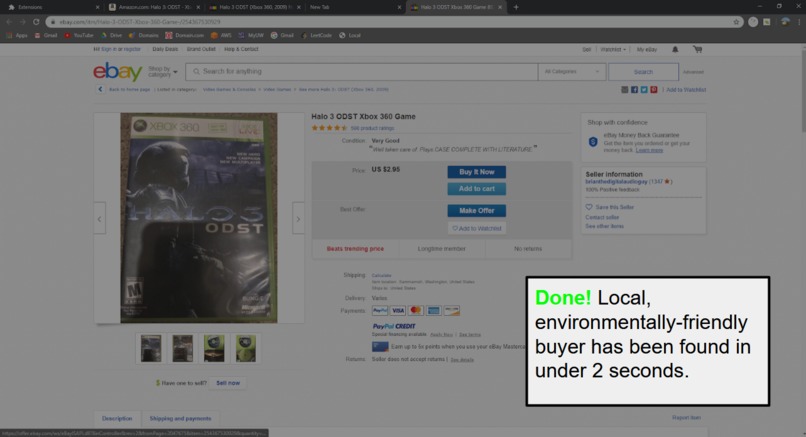Click the Sign in link
Viewport: 806px width, 437px height.
(108, 49)
